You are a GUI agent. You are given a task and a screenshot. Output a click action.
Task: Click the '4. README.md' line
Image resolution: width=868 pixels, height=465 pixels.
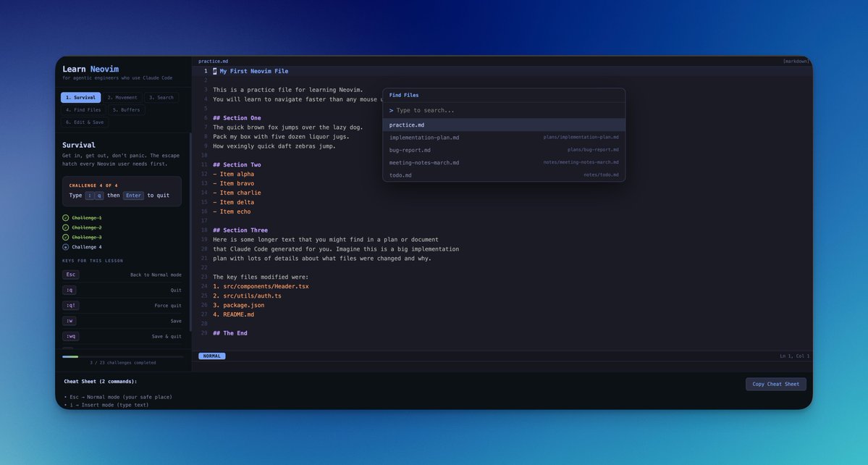234,314
